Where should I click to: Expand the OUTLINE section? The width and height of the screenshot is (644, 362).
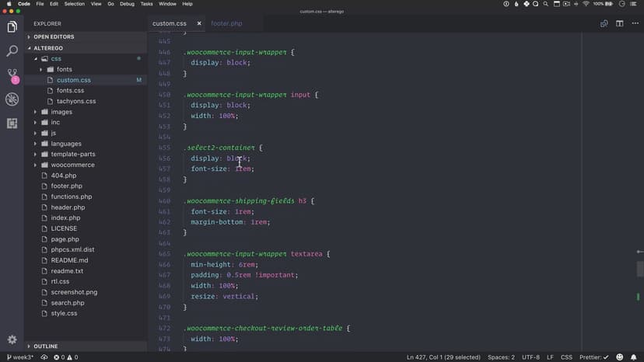(46, 346)
